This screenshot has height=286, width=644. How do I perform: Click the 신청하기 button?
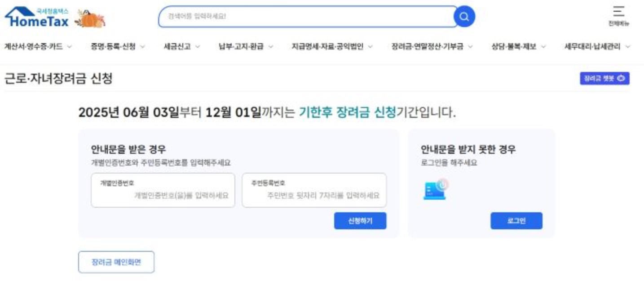(x=359, y=221)
